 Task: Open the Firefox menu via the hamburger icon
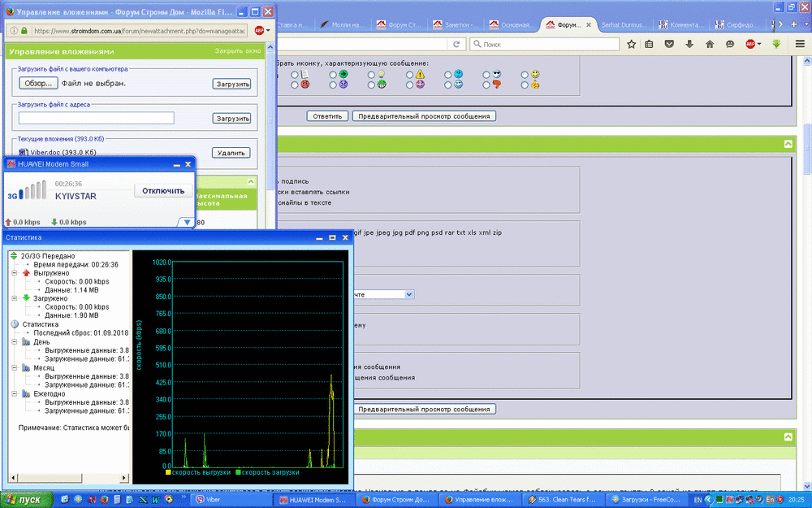click(800, 43)
